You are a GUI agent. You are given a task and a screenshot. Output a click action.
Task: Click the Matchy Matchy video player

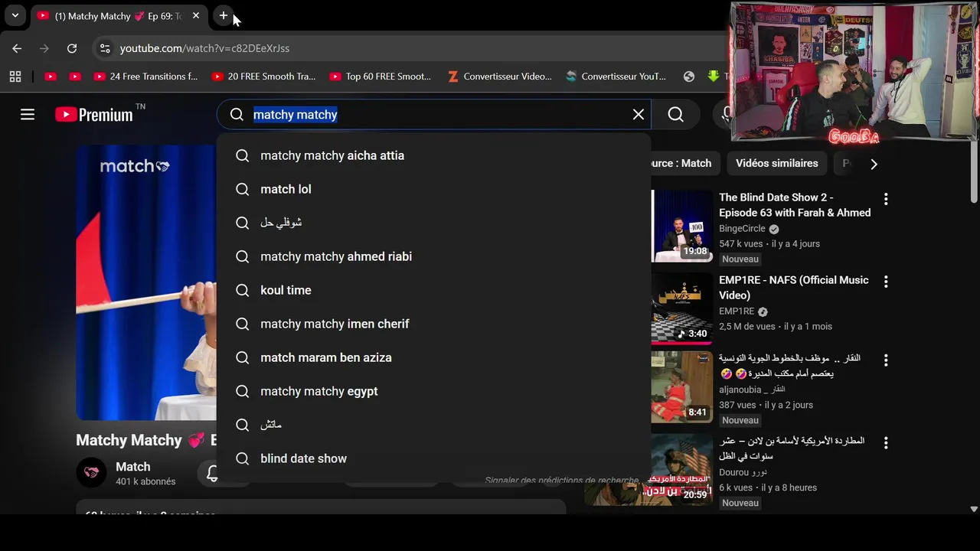click(146, 282)
